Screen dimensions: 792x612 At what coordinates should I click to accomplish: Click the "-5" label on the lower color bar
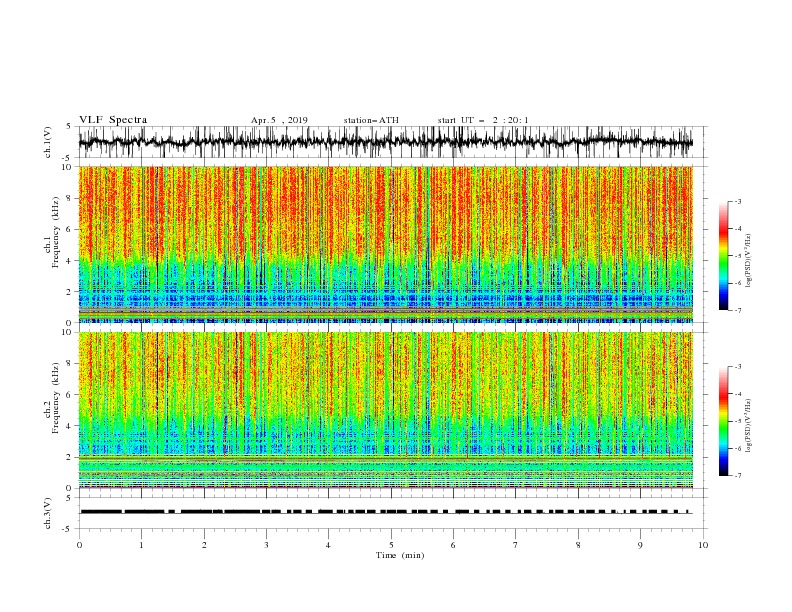(x=738, y=421)
